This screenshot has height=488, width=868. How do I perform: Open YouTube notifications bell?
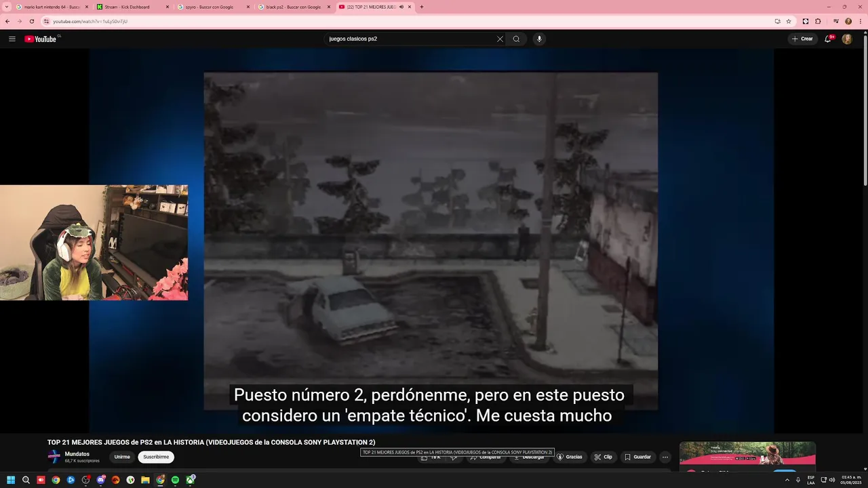click(x=828, y=39)
